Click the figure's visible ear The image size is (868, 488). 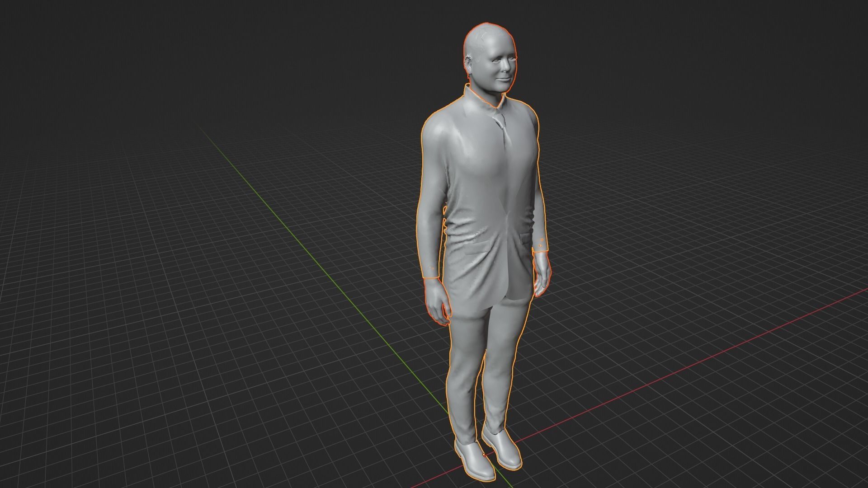(x=468, y=60)
